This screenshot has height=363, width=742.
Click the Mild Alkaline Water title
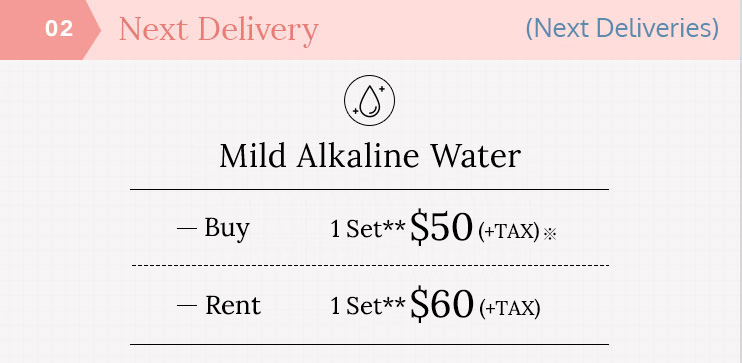(370, 156)
